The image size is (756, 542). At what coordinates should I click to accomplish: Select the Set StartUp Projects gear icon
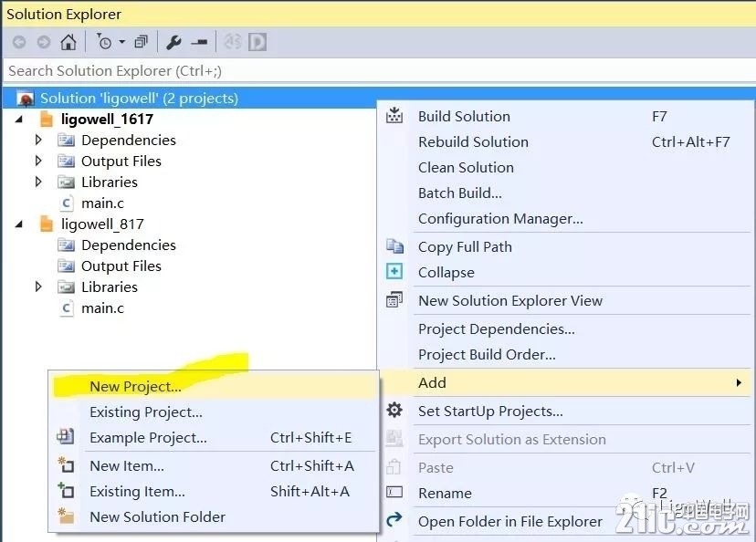(395, 411)
